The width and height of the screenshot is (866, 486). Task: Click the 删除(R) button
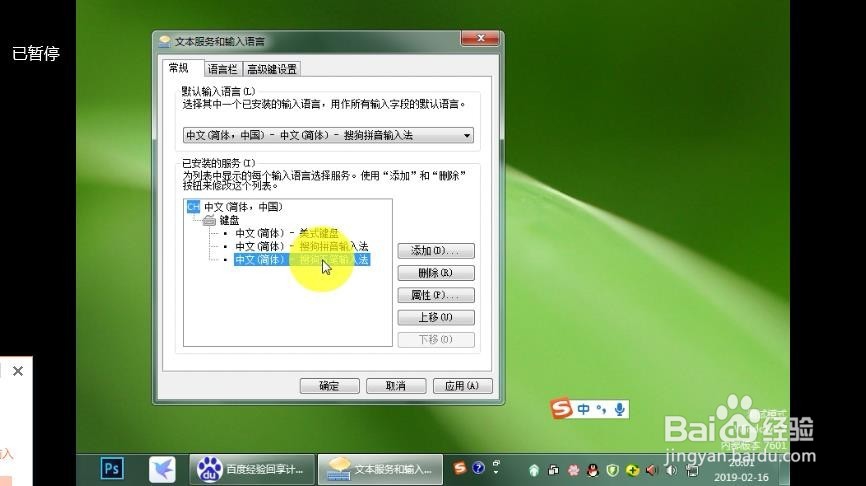[x=436, y=273]
